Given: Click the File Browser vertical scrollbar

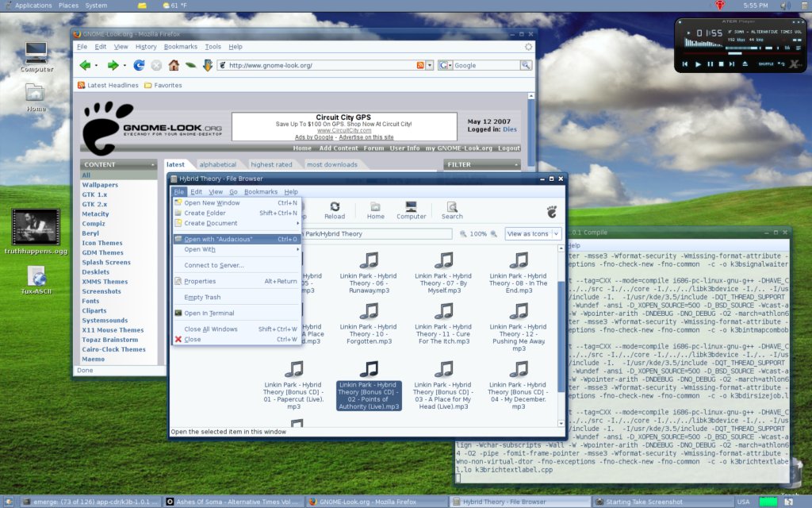Looking at the screenshot, I should pyautogui.click(x=561, y=336).
